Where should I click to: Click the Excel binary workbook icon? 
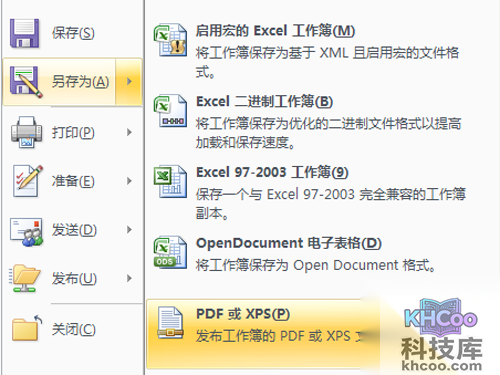click(170, 111)
